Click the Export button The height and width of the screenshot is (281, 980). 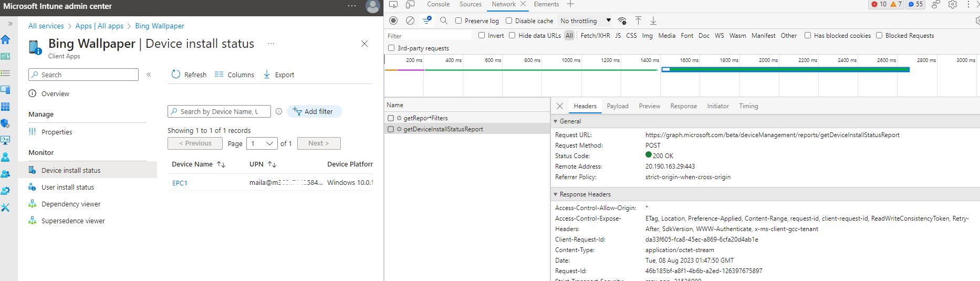(278, 75)
